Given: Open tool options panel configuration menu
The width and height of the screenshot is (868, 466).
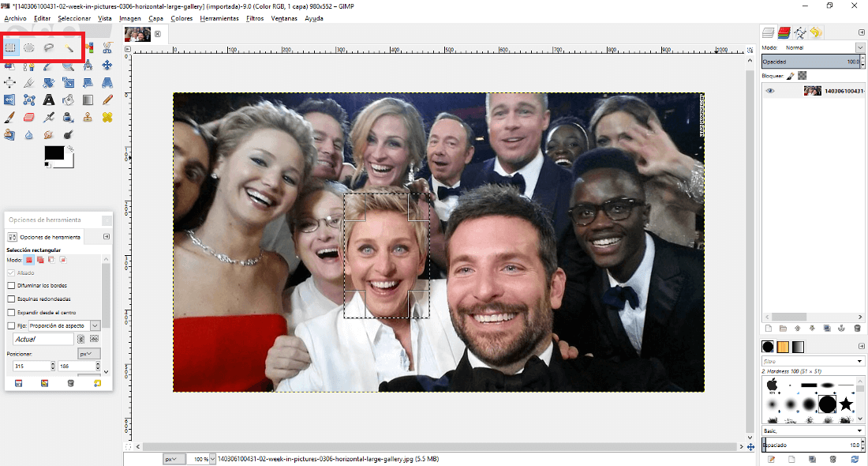Looking at the screenshot, I should click(107, 237).
